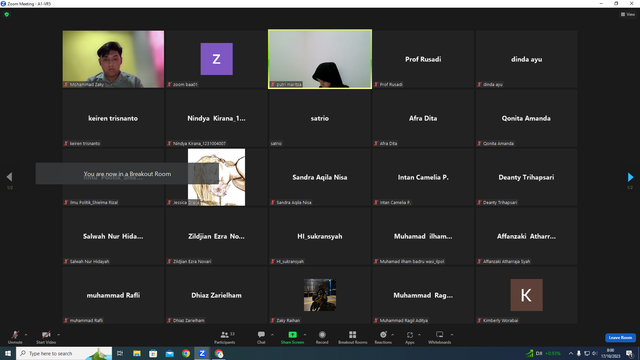Select putri maritza's highlighted video tile
The image size is (640, 360).
(x=320, y=59)
